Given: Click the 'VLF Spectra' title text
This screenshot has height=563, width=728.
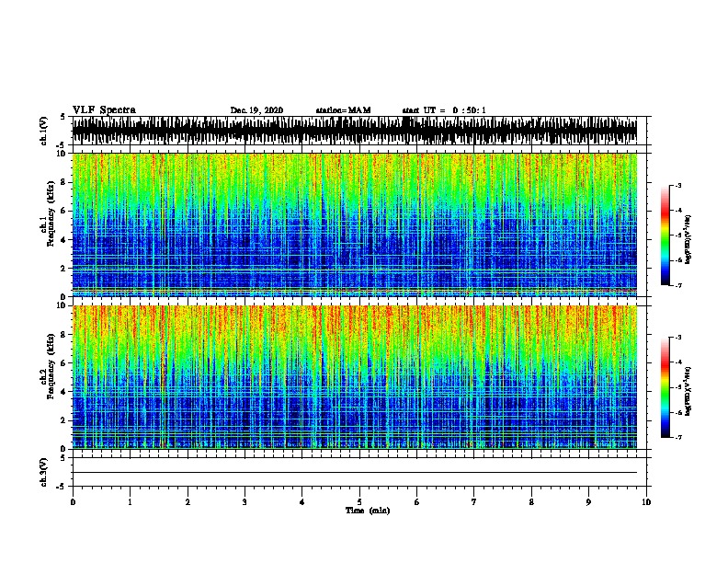Looking at the screenshot, I should [104, 110].
